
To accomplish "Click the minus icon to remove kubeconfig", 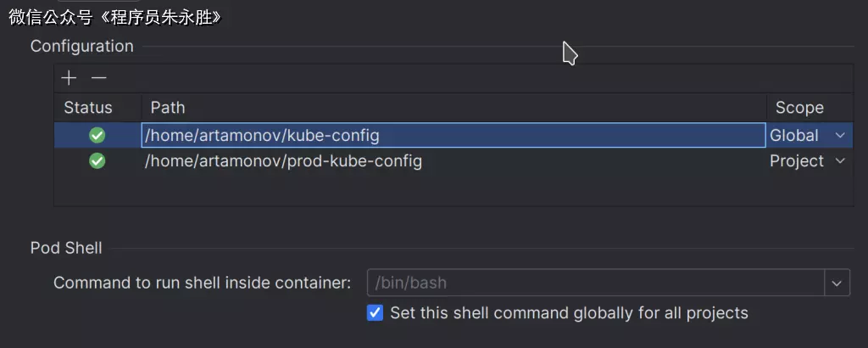I will pos(99,78).
